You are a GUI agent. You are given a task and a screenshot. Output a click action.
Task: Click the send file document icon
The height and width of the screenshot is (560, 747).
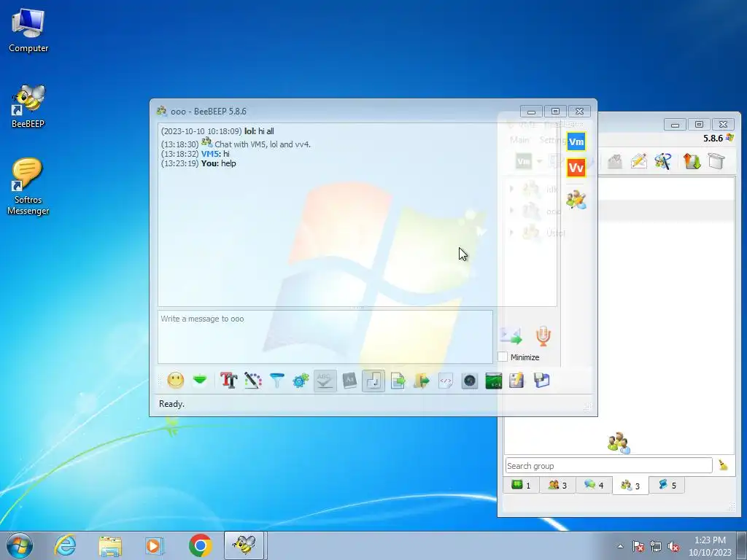pos(398,381)
